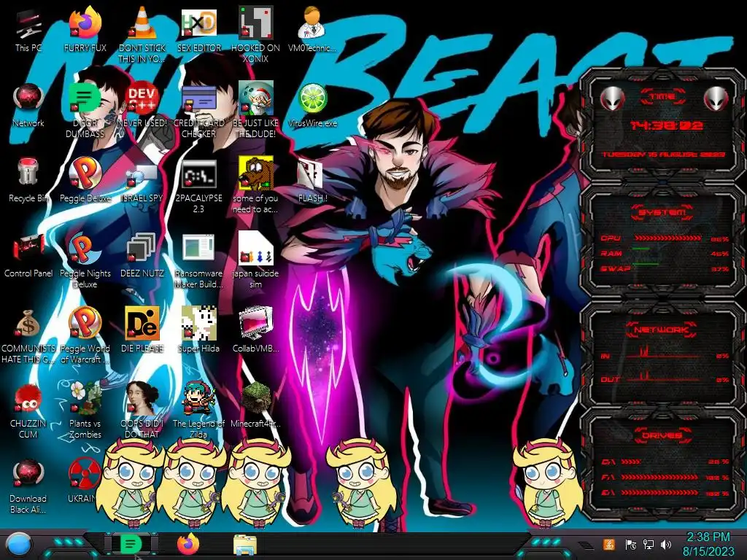Click the SYSTEM gadget header

662,212
